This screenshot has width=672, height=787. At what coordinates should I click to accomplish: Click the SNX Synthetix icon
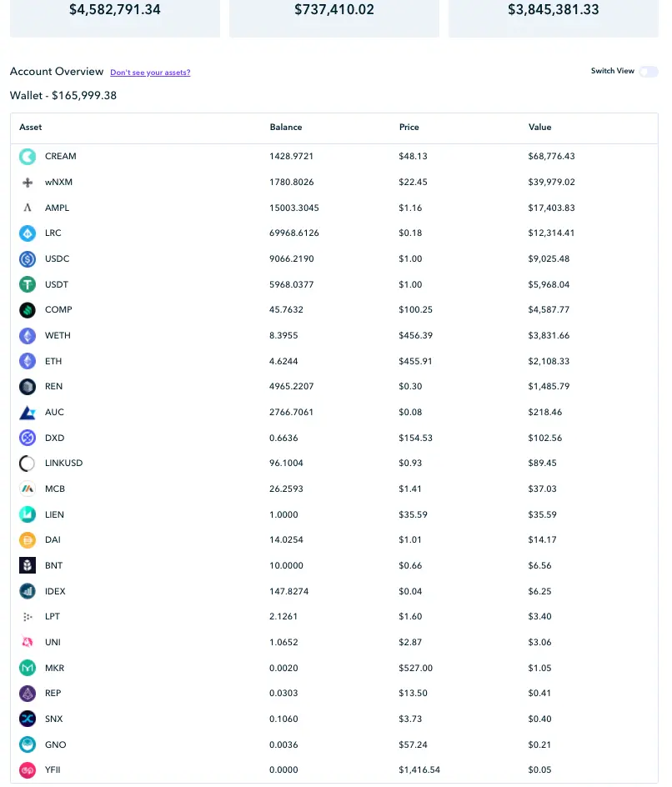(28, 719)
